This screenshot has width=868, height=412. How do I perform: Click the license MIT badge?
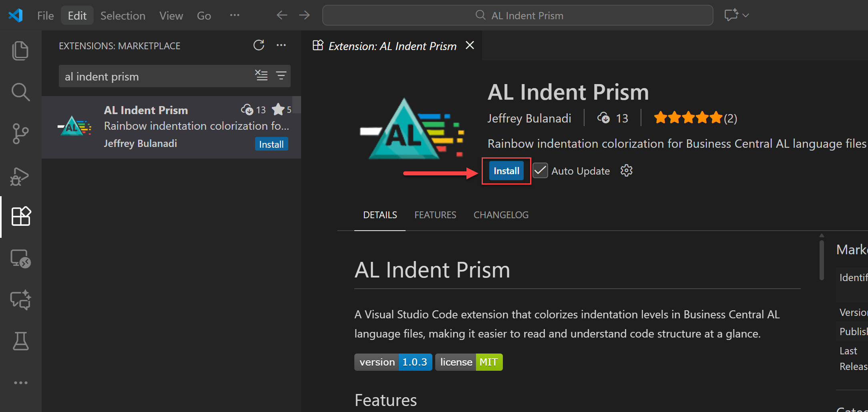(x=469, y=362)
